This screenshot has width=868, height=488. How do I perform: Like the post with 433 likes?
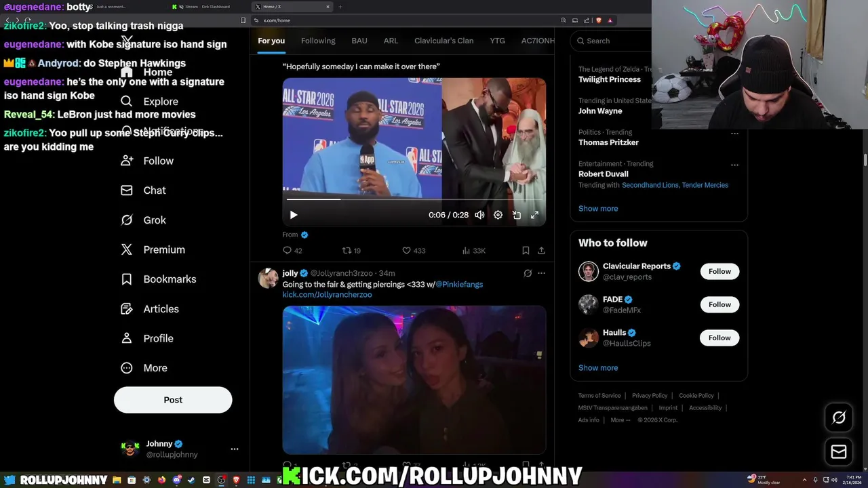tap(414, 251)
